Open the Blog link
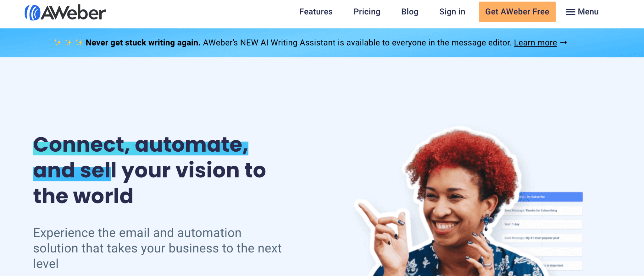Screen dimensions: 644x276 [x=410, y=12]
